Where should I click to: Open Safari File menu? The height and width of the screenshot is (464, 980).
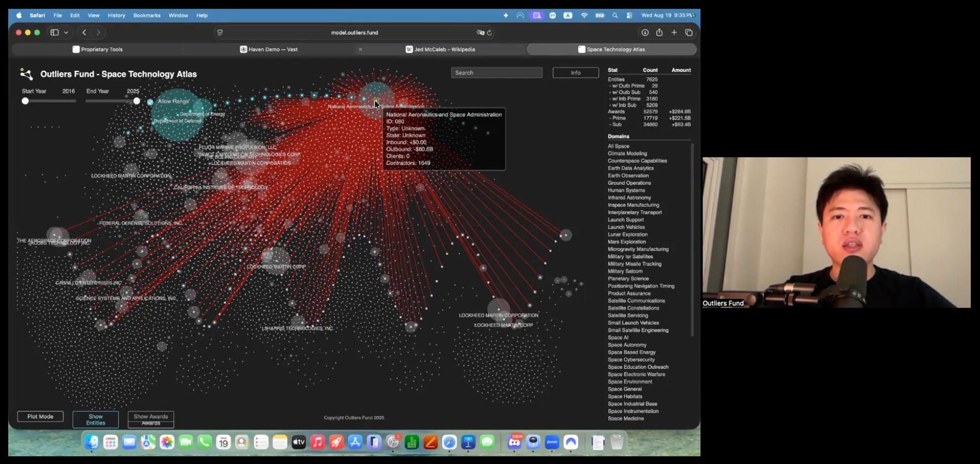[x=57, y=15]
